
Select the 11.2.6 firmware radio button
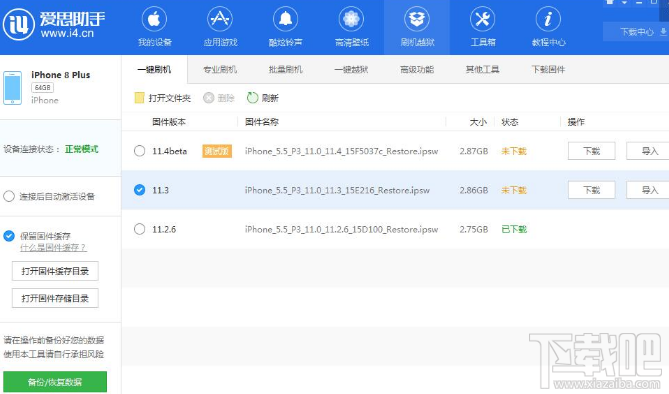(x=140, y=229)
